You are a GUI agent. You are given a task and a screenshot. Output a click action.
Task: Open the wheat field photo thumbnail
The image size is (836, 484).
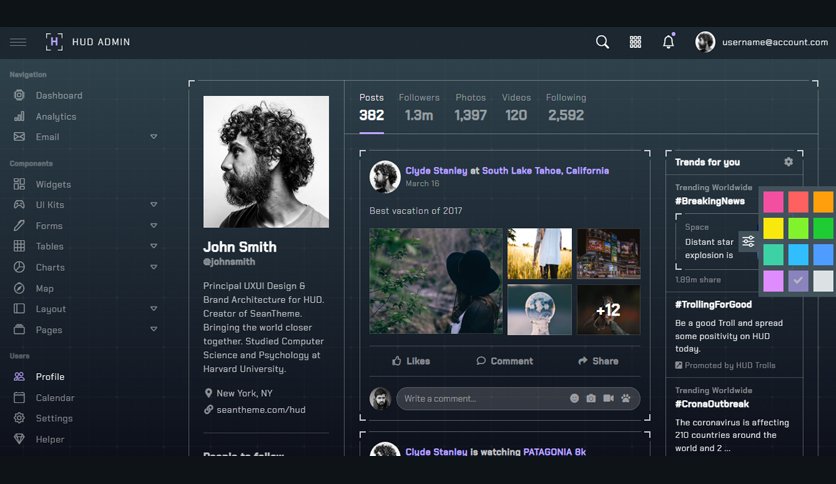[539, 254]
